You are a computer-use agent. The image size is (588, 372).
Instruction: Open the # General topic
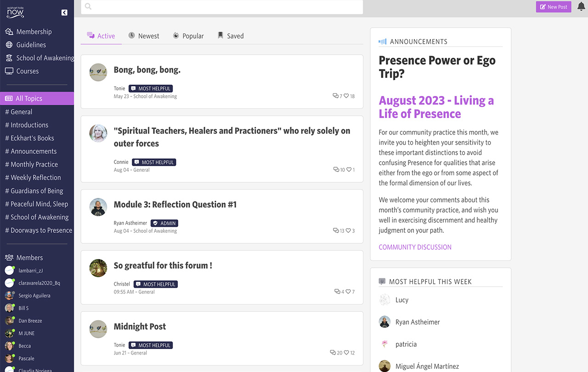click(18, 112)
